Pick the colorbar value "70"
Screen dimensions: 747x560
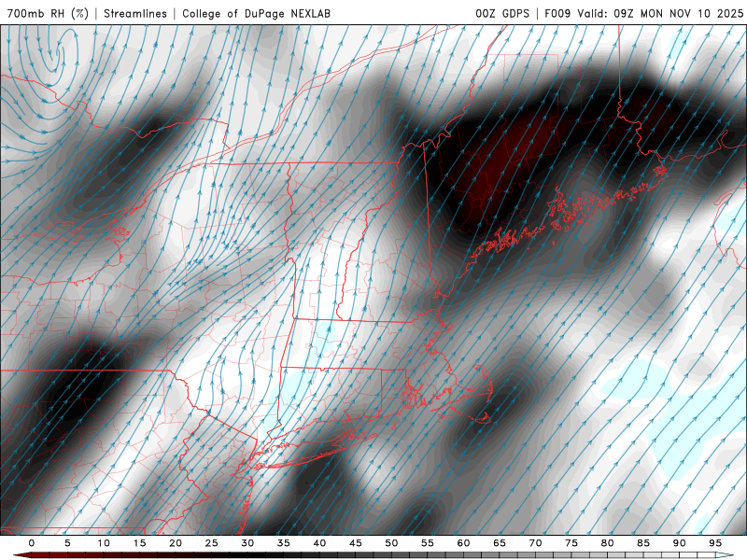(x=535, y=543)
